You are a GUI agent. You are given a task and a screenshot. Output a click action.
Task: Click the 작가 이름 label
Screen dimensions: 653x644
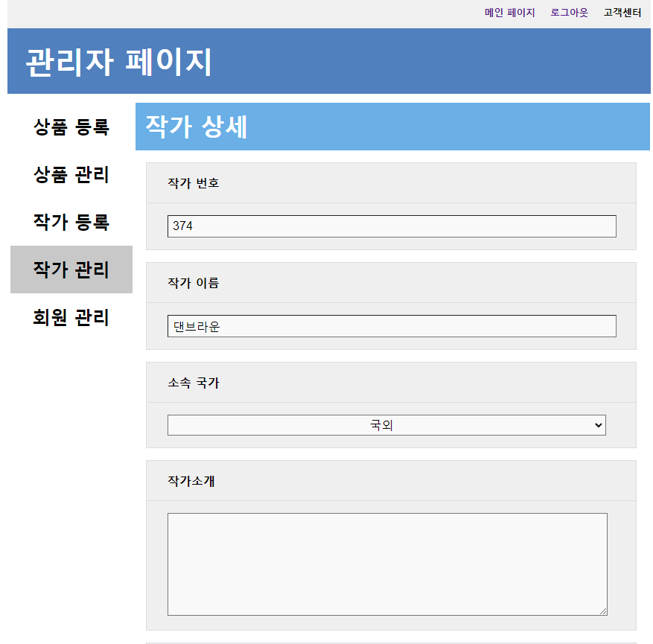click(x=194, y=283)
